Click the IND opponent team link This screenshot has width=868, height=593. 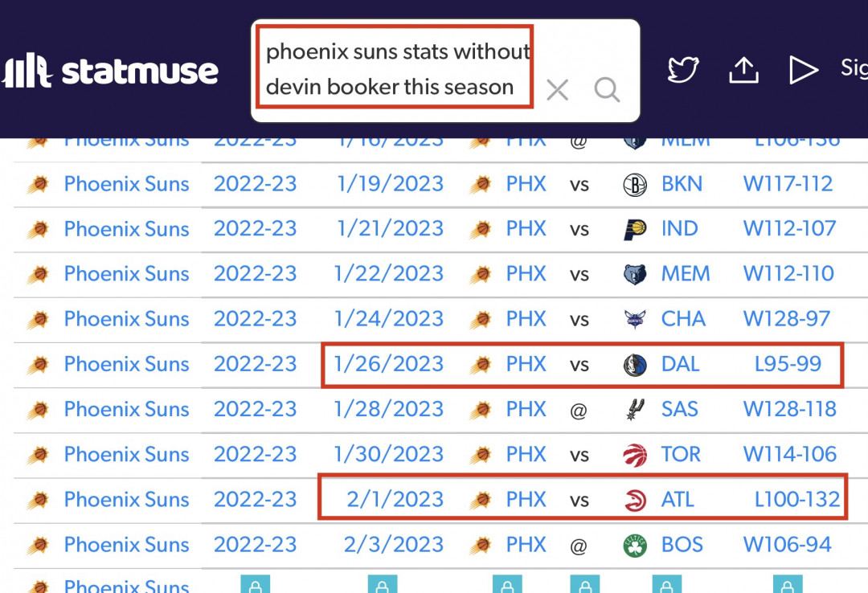coord(679,229)
